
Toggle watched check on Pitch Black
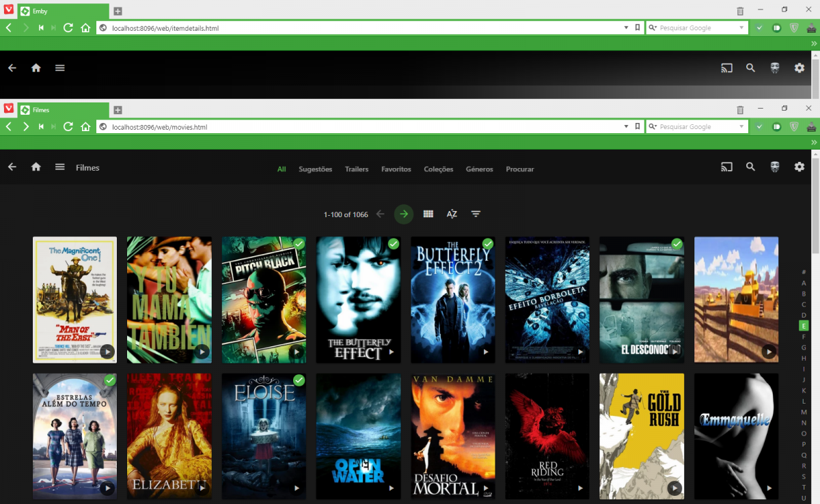click(x=299, y=244)
